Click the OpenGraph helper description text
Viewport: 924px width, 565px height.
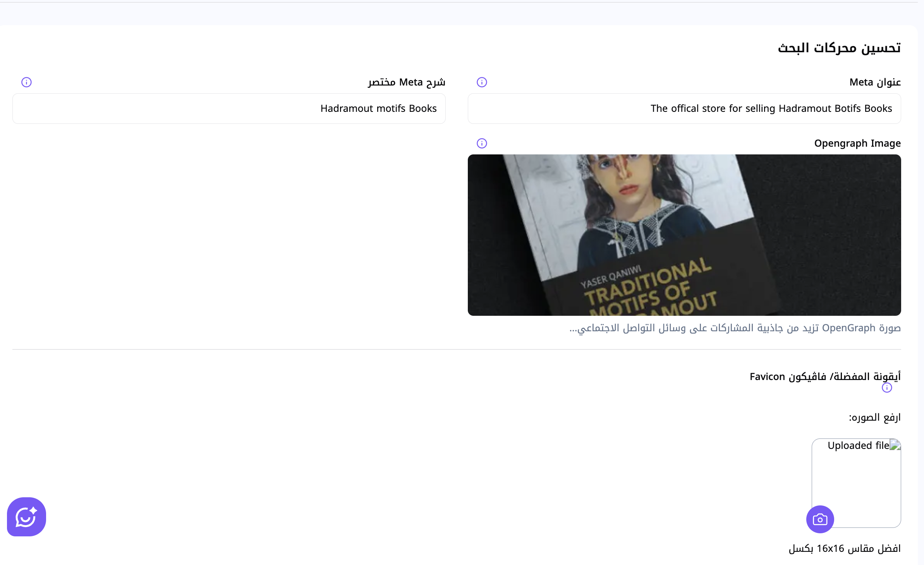click(x=735, y=328)
